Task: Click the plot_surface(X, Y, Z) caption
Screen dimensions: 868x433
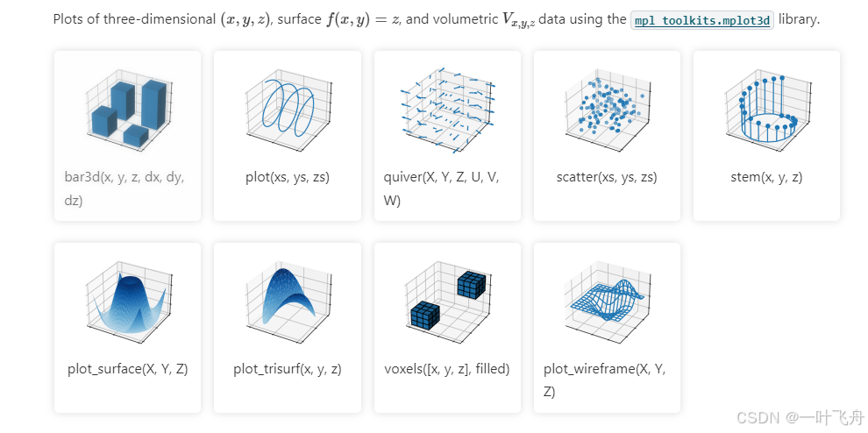Action: coord(127,369)
